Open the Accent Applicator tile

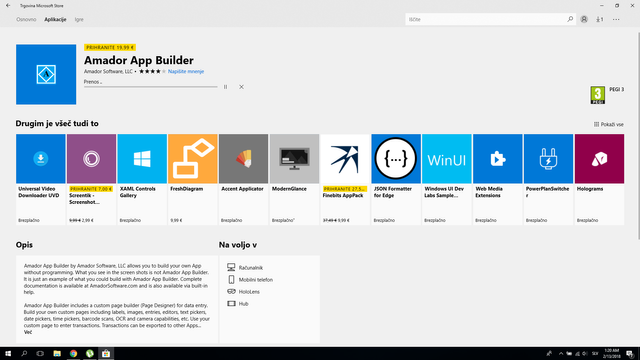(243, 179)
